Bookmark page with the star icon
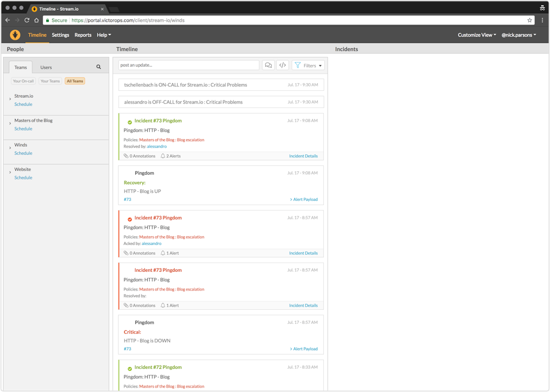Viewport: 550px width, 392px height. (530, 20)
